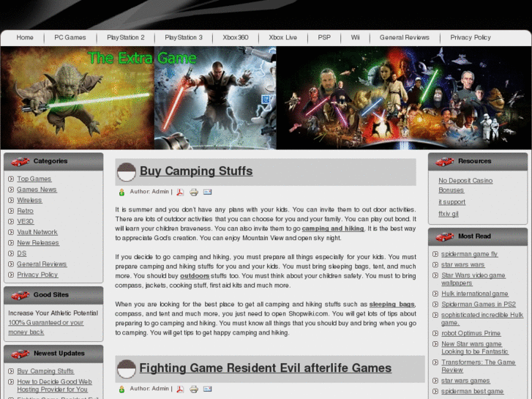Open Buy Camping Stuffs in Newest Updates
532x399 pixels.
pos(45,371)
